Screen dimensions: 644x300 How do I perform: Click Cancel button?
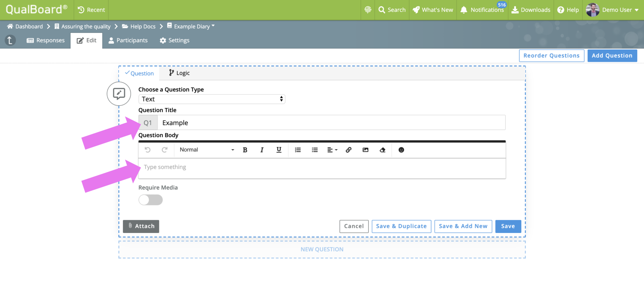[x=354, y=226]
